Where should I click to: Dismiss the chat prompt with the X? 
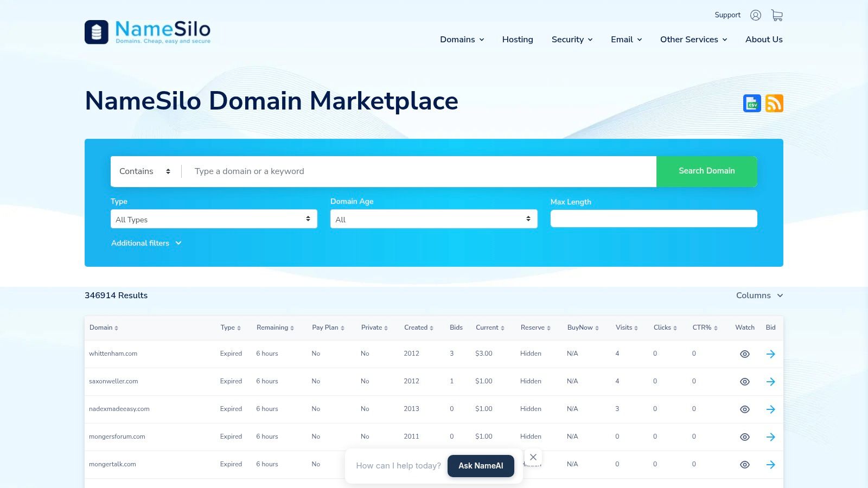[x=533, y=457]
